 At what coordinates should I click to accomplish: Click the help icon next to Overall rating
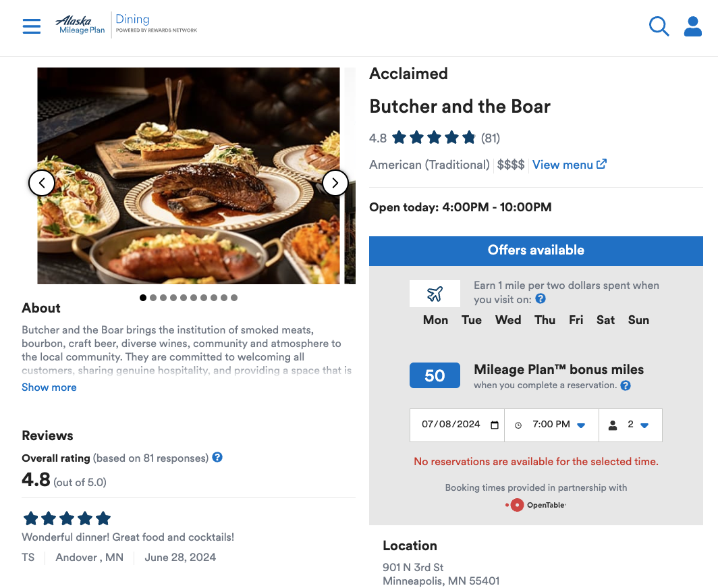point(217,458)
